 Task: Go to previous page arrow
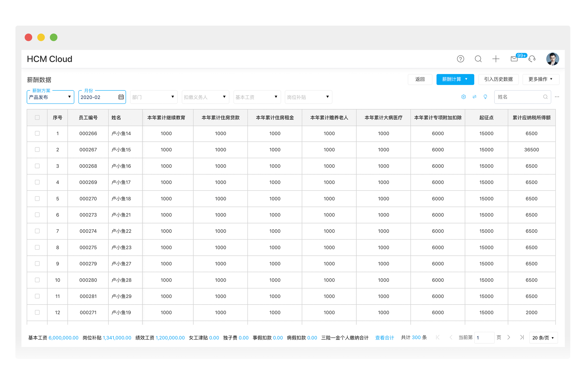coord(451,337)
